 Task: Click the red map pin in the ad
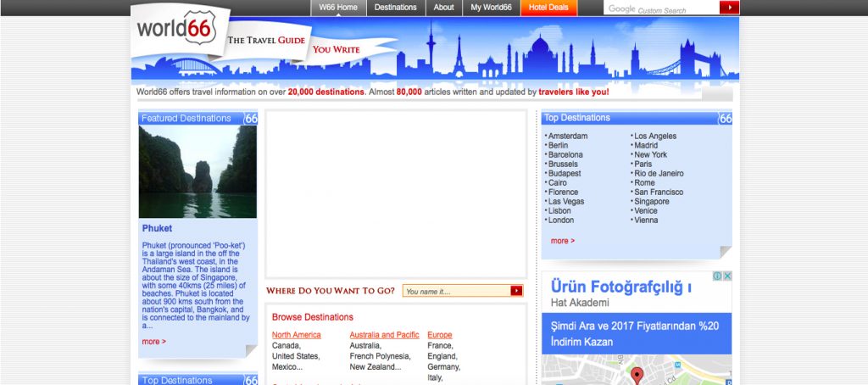click(637, 375)
